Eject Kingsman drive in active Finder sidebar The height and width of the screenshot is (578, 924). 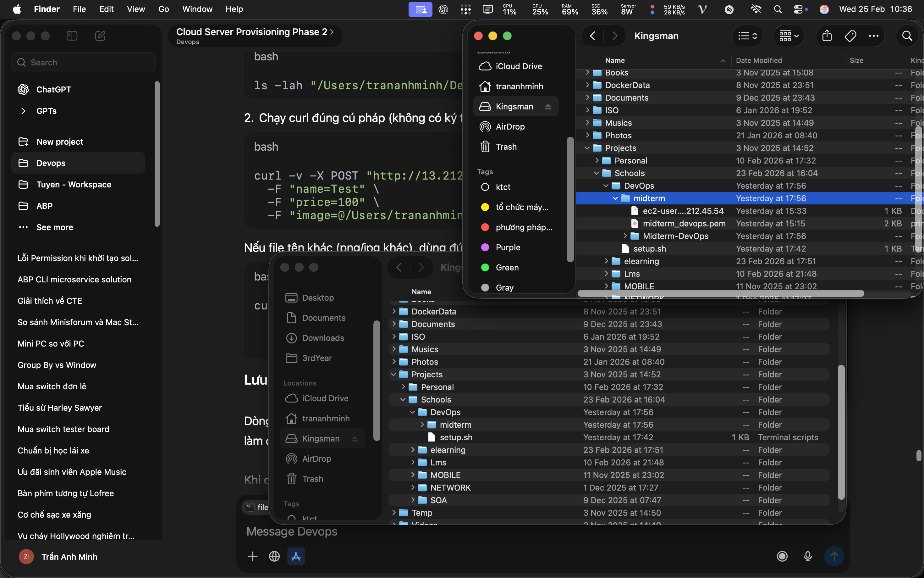tap(548, 107)
